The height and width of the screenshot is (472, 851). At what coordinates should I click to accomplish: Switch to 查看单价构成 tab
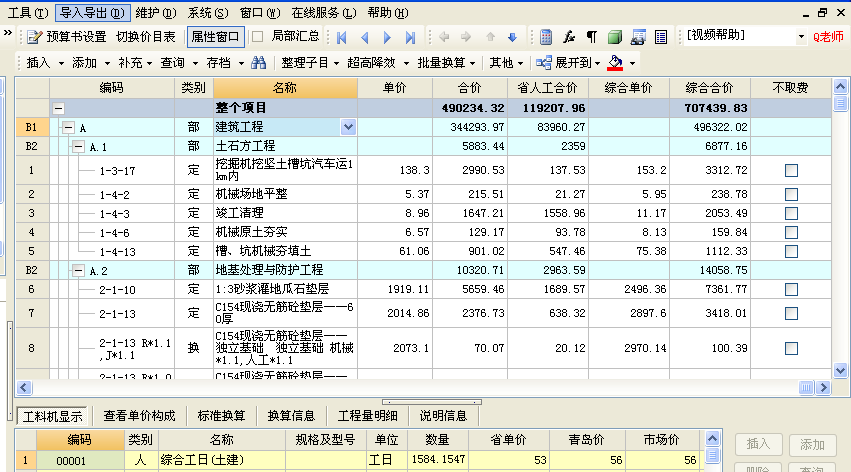click(x=139, y=416)
